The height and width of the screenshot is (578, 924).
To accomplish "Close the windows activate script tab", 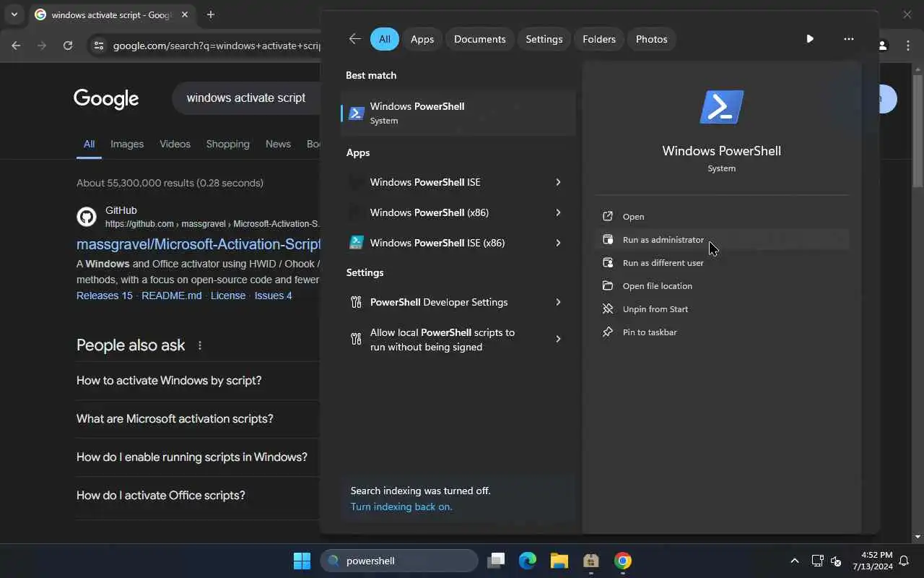I will tap(185, 14).
